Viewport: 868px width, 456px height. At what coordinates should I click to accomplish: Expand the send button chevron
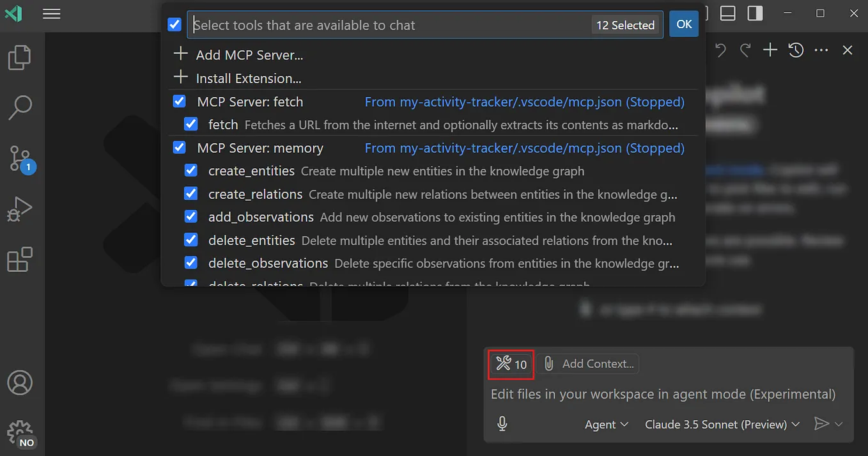pos(838,423)
